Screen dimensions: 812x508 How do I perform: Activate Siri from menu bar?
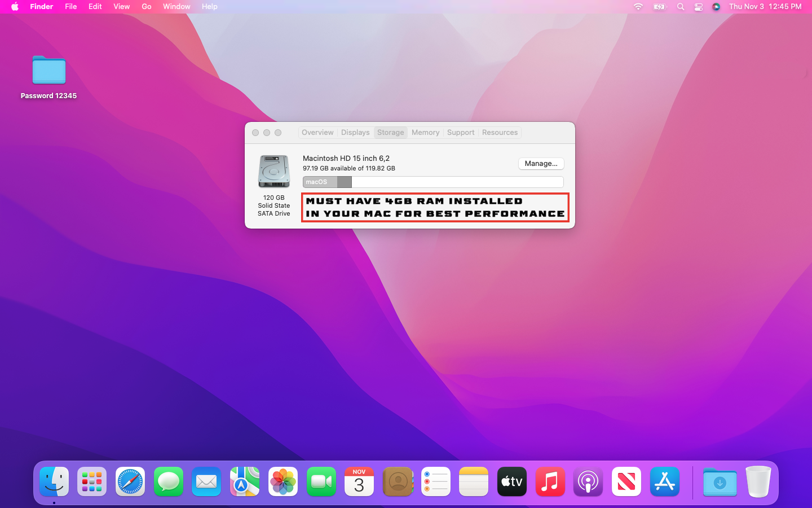(x=716, y=7)
